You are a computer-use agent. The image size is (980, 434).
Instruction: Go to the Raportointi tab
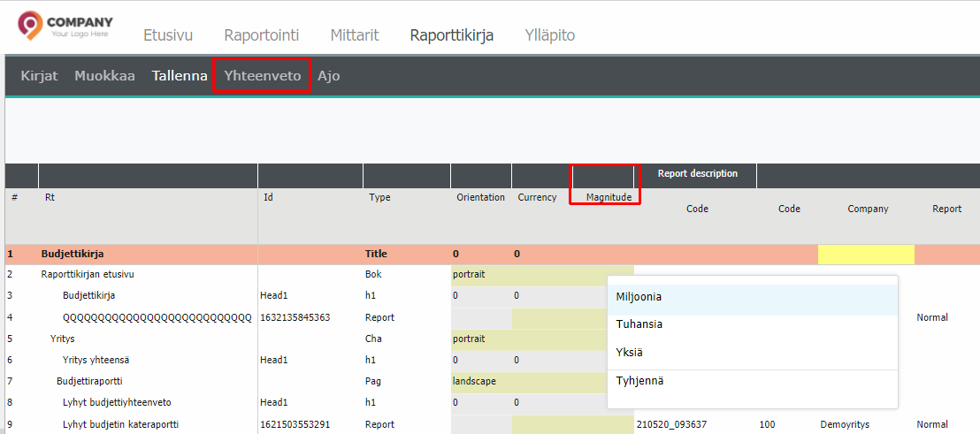[x=261, y=35]
